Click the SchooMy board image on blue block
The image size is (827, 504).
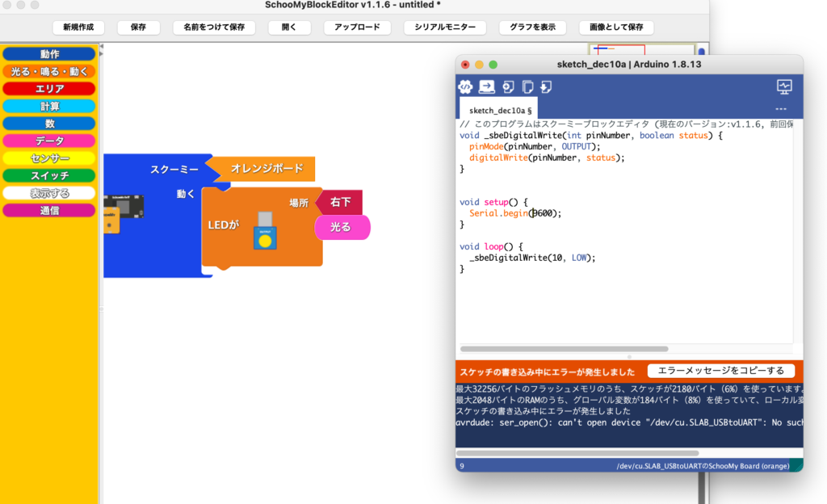coord(124,213)
